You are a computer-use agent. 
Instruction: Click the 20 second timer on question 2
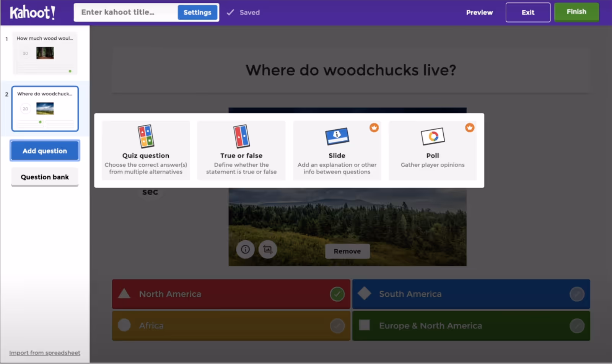click(x=25, y=109)
